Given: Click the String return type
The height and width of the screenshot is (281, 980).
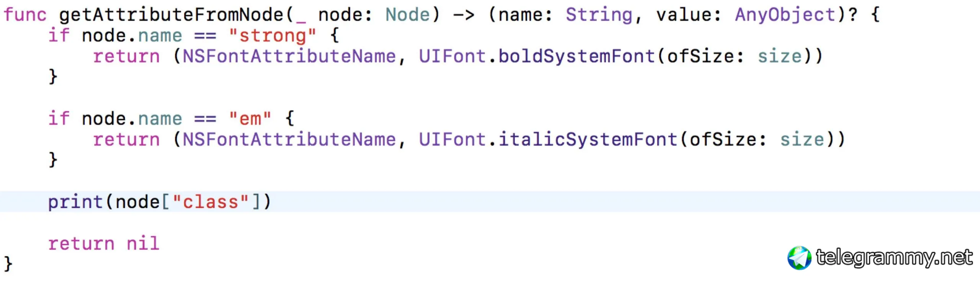Looking at the screenshot, I should point(599,15).
